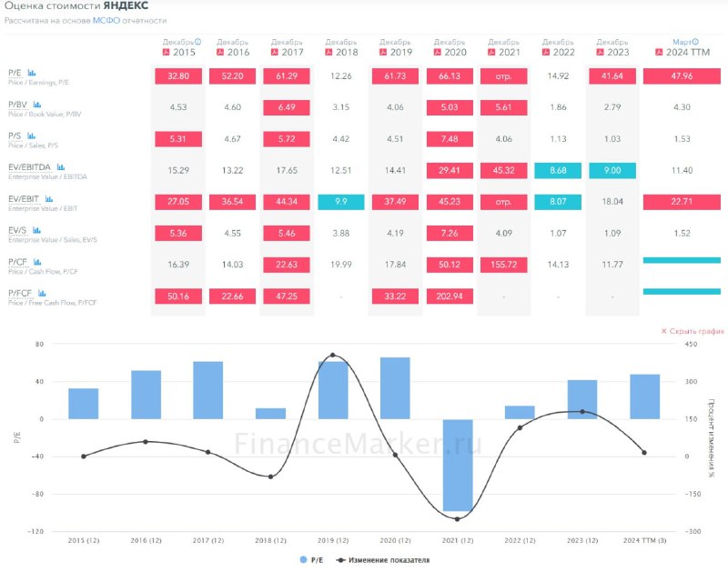This screenshot has height=572, width=728.
Task: Click the info icon beside Март
Action: click(x=695, y=42)
